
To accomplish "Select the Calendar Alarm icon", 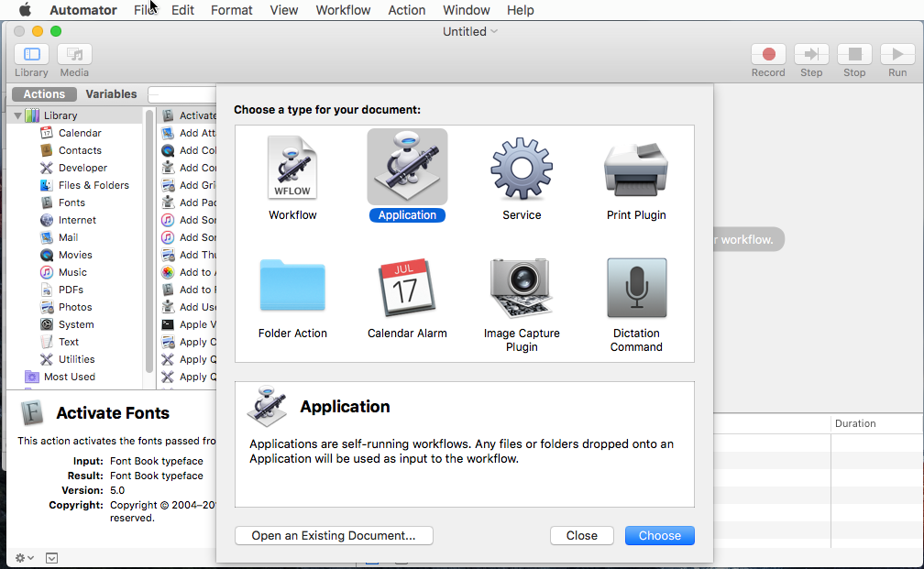I will coord(407,288).
